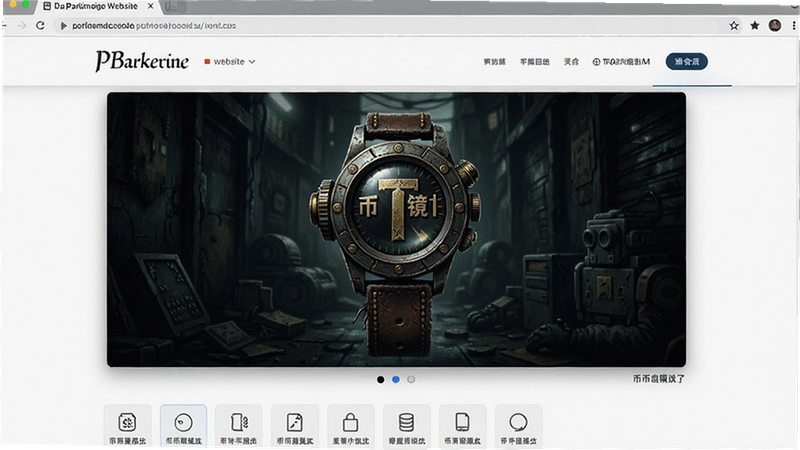
Task: Click the dark blue pill button
Action: 687,62
